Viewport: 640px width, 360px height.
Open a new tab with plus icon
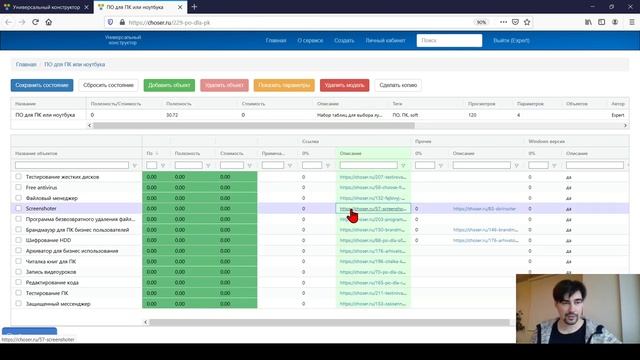click(x=194, y=7)
